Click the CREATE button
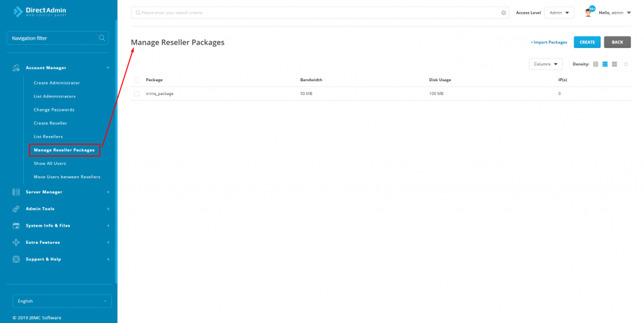The height and width of the screenshot is (323, 644). pos(587,42)
